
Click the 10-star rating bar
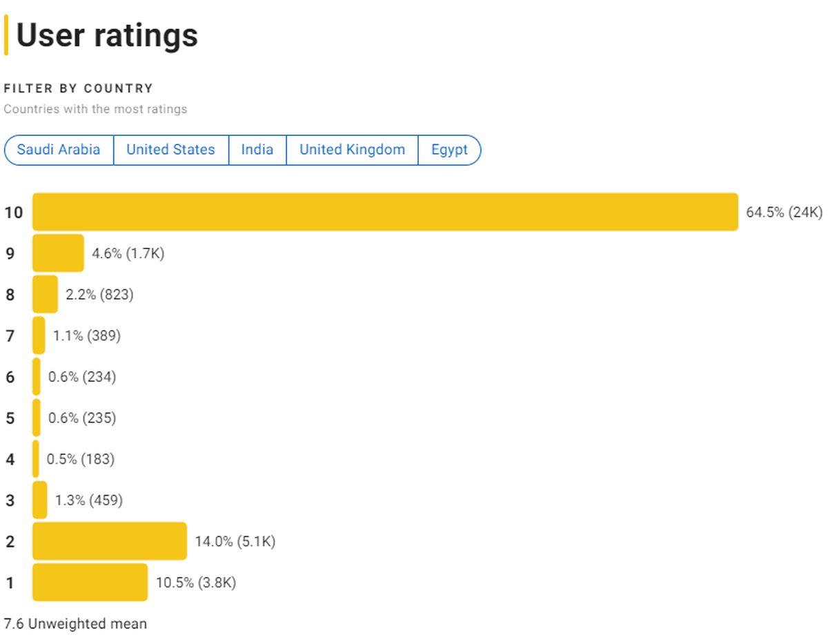point(385,212)
